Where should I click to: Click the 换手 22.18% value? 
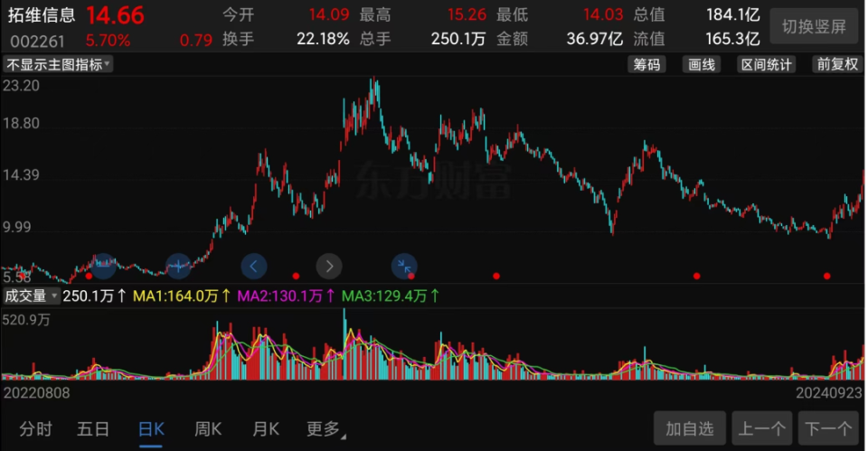click(x=323, y=39)
